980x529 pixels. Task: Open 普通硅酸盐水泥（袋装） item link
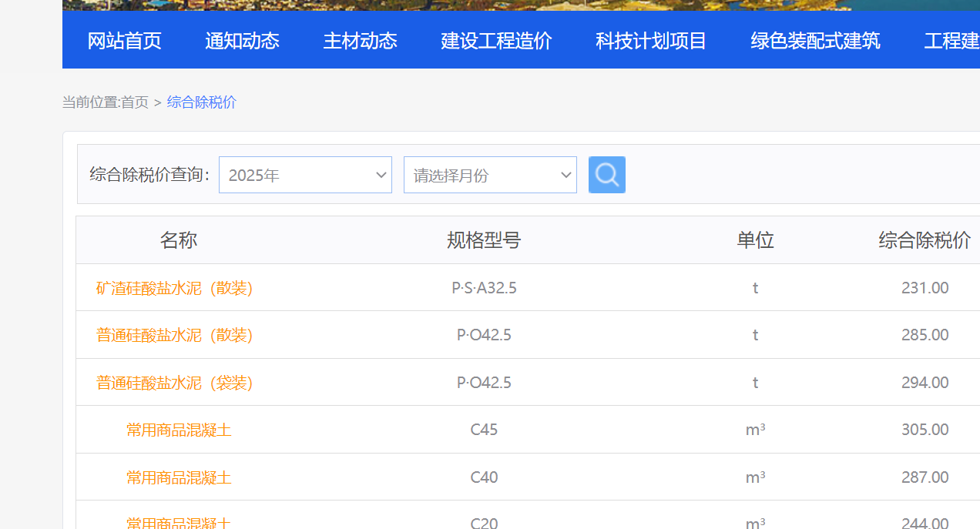click(x=175, y=383)
